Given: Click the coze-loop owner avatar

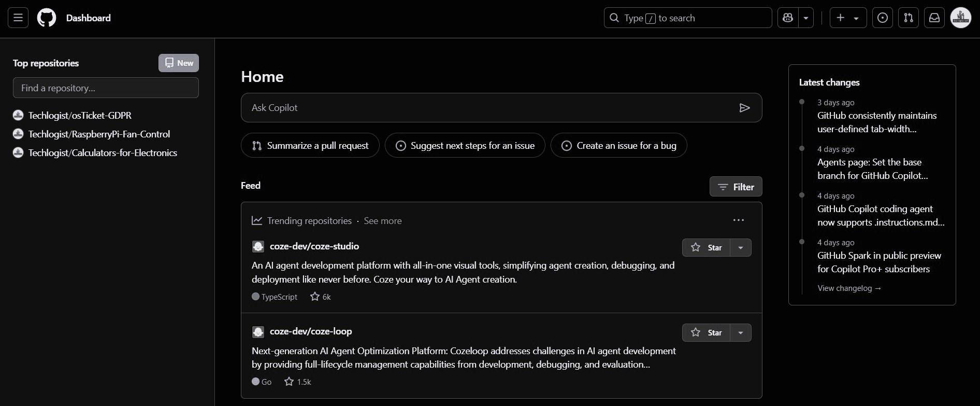Looking at the screenshot, I should pyautogui.click(x=258, y=332).
